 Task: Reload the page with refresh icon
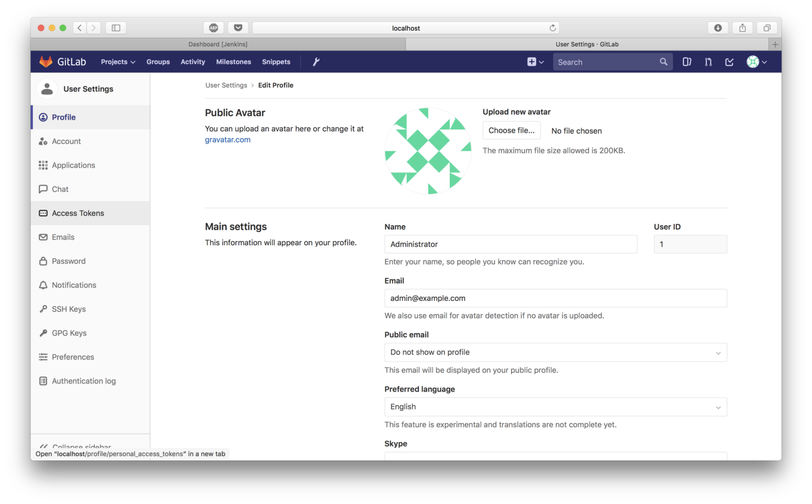(553, 28)
